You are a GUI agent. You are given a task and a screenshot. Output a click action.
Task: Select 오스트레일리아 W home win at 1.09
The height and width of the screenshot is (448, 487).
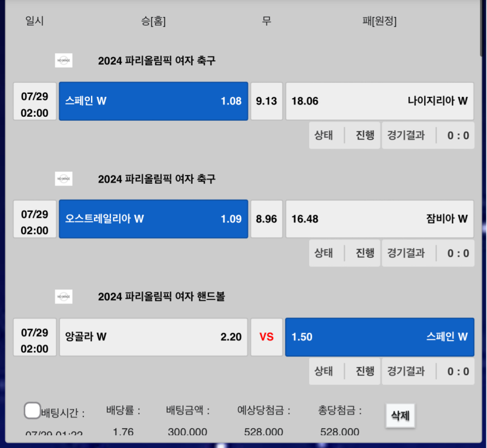coord(153,219)
